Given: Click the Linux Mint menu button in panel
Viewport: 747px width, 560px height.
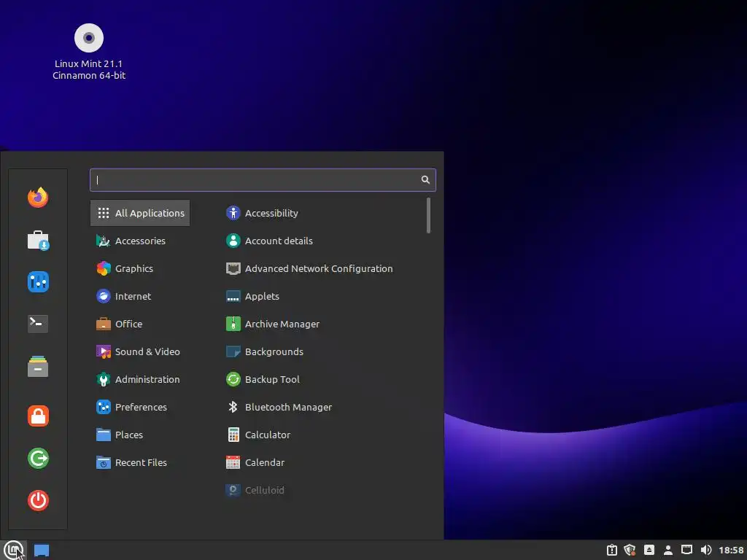Looking at the screenshot, I should coord(13,550).
